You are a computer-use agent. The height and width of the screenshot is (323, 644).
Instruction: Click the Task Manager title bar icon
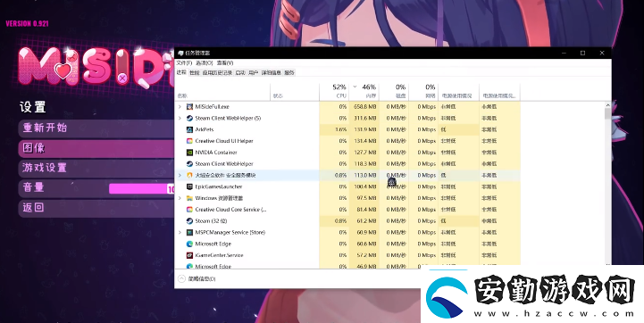tap(180, 53)
